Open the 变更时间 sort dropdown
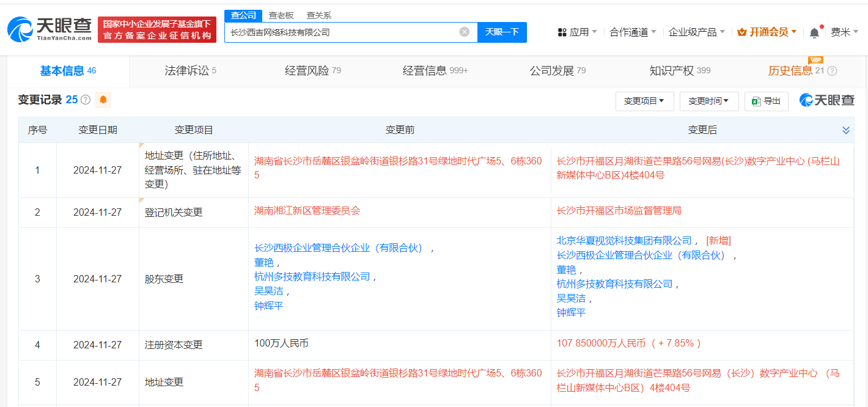This screenshot has height=407, width=868. tap(709, 101)
